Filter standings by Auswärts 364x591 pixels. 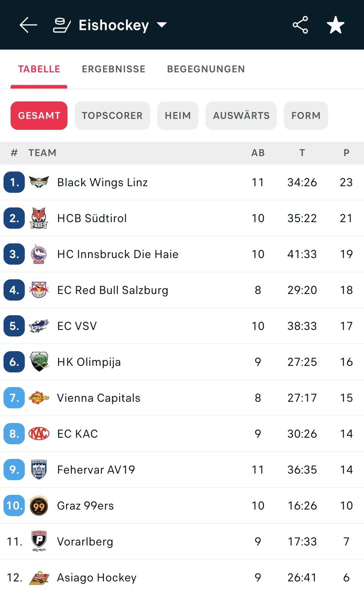coord(241,116)
